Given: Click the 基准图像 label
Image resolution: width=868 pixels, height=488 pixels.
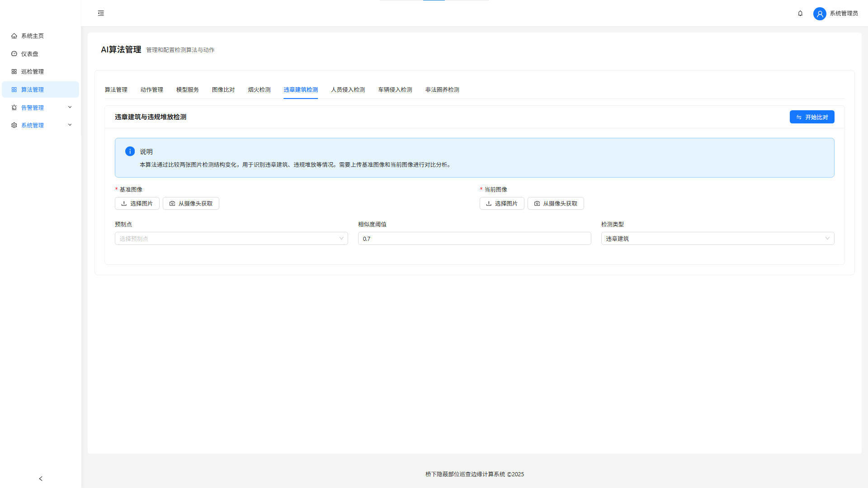Looking at the screenshot, I should click(x=131, y=189).
